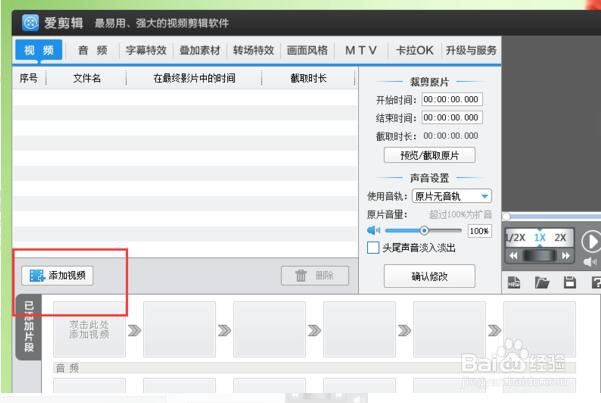The image size is (601, 403).
Task: Click the 预览/截取原片 button
Action: point(429,155)
